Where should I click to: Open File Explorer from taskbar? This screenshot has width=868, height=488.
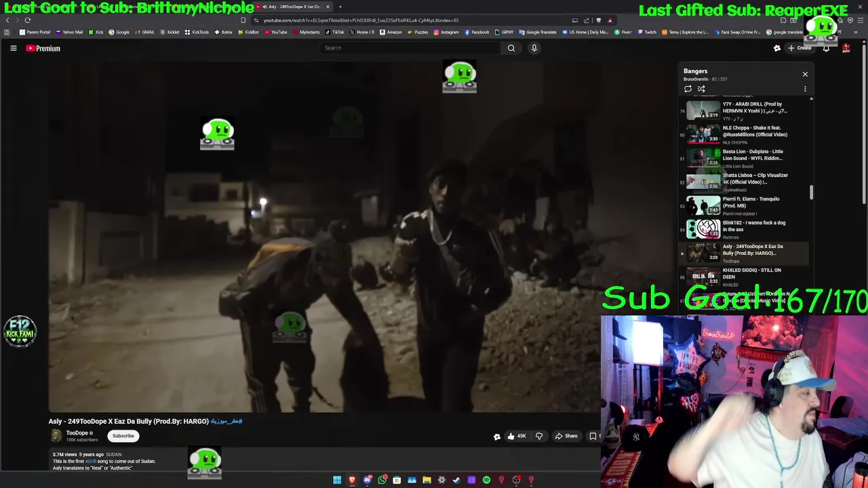pyautogui.click(x=427, y=480)
